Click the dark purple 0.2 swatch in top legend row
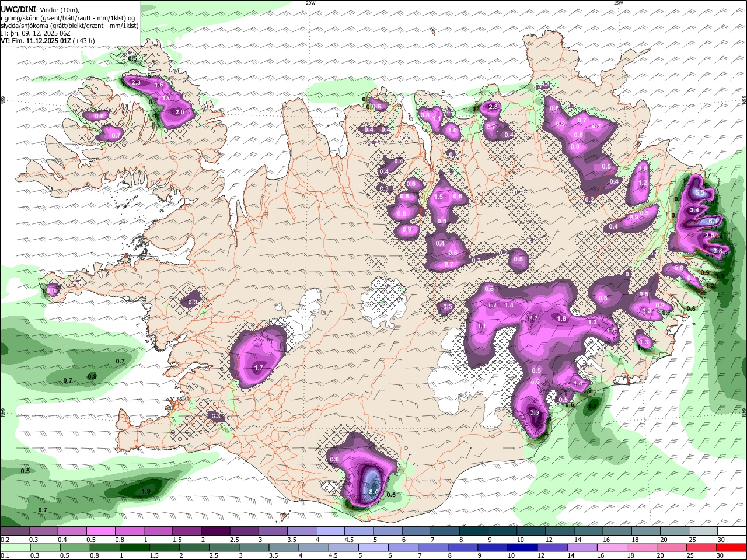Viewport: 747px width, 560px height. (x=15, y=531)
